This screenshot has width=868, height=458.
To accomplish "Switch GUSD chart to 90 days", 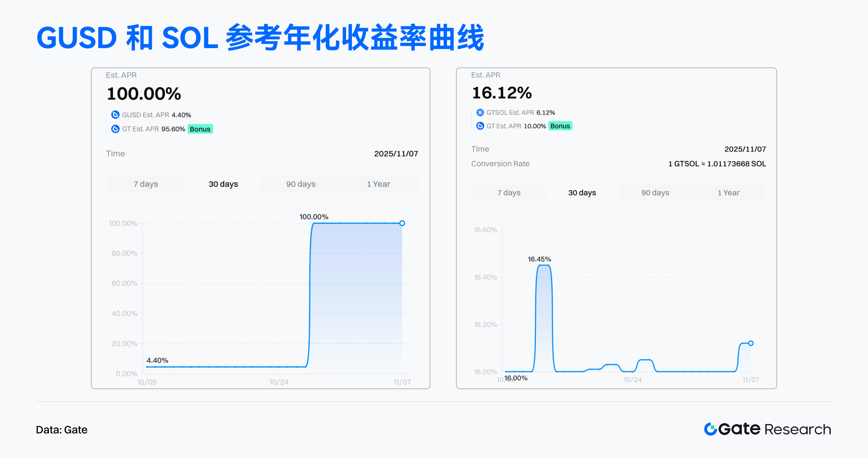I will (x=301, y=184).
